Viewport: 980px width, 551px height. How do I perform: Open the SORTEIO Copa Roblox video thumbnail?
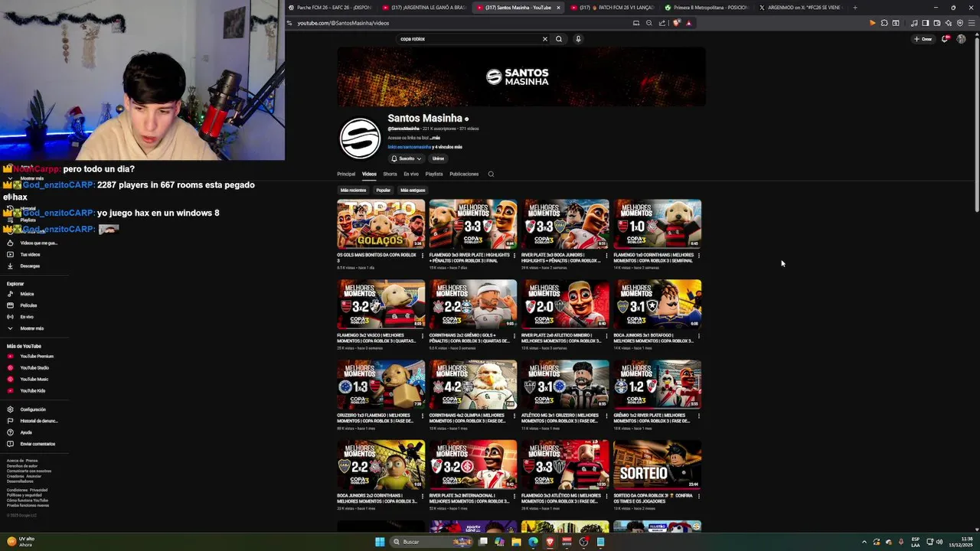(657, 465)
